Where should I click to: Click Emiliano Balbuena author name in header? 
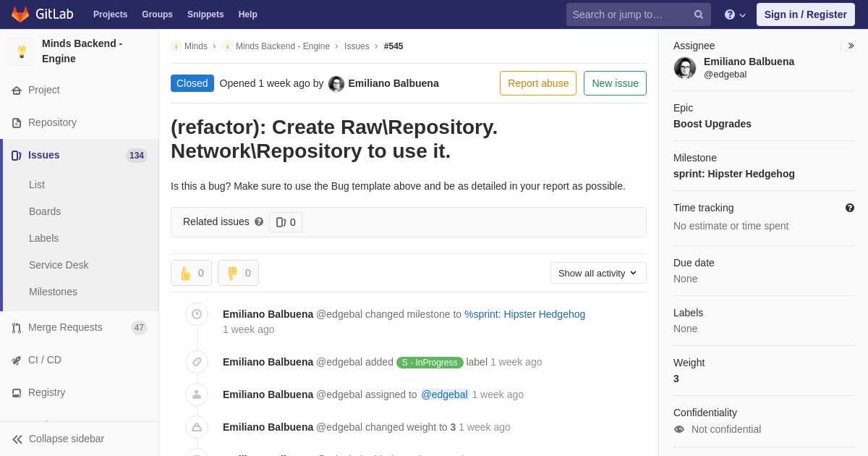393,83
